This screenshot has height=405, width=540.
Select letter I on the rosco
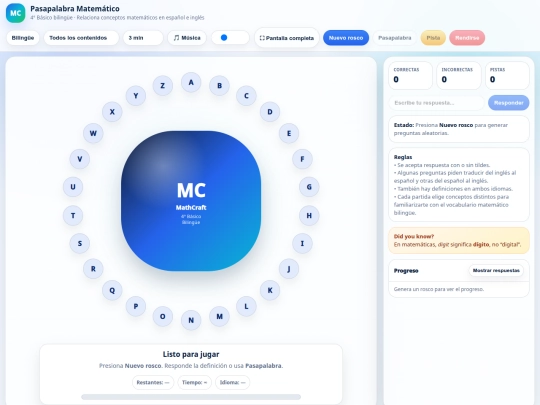302,243
